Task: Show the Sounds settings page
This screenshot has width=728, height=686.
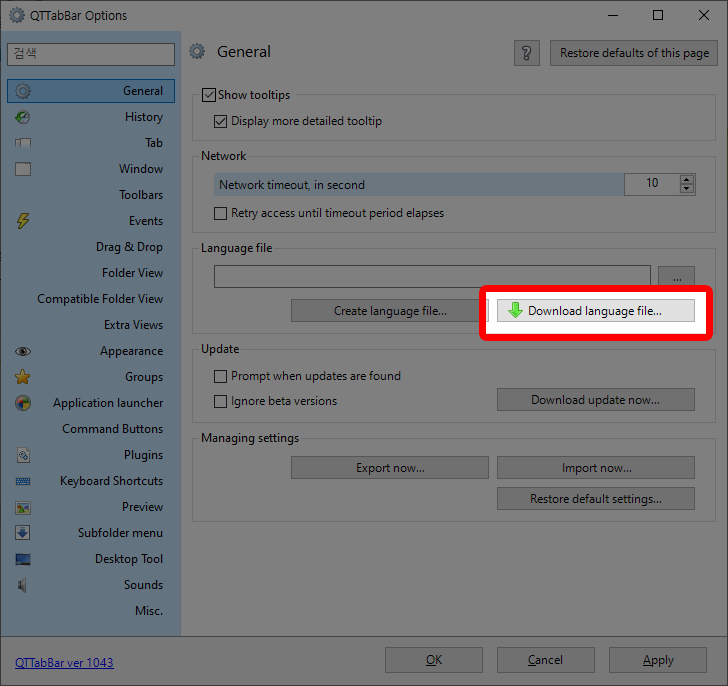Action: 91,585
